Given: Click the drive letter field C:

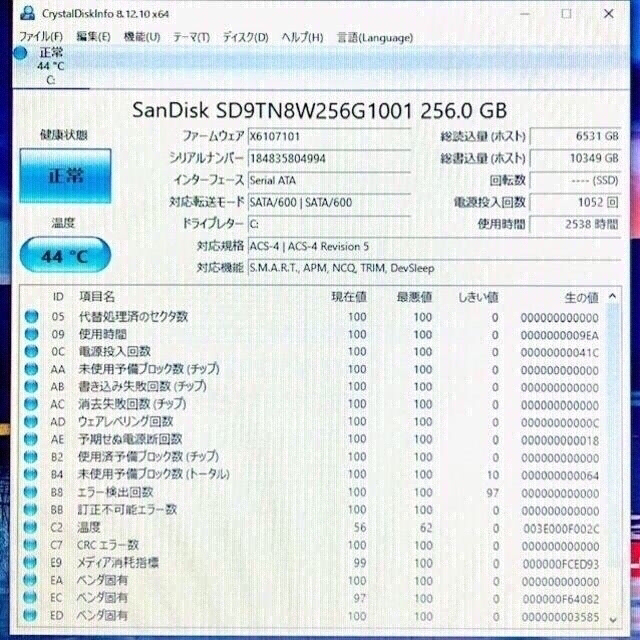Looking at the screenshot, I should (x=329, y=224).
